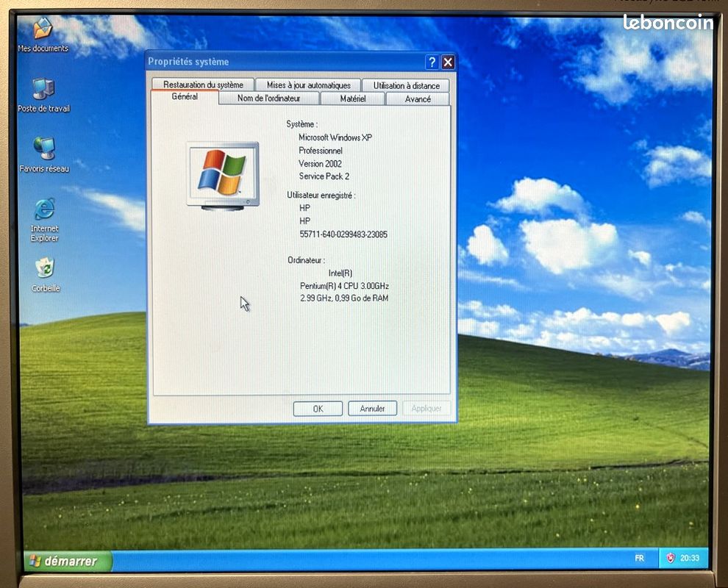Viewport: 728px width, 588px height.
Task: Click the 20:33 clock in system tray
Action: point(690,558)
